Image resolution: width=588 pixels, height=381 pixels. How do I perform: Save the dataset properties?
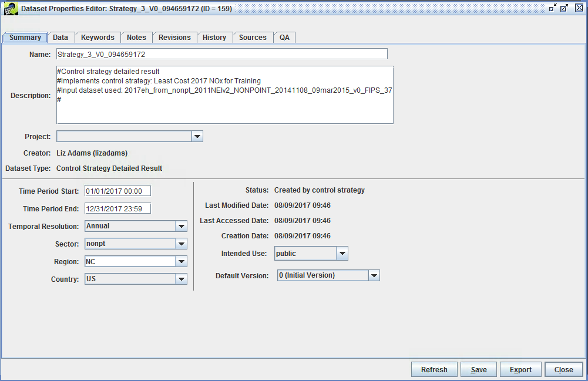(x=478, y=369)
